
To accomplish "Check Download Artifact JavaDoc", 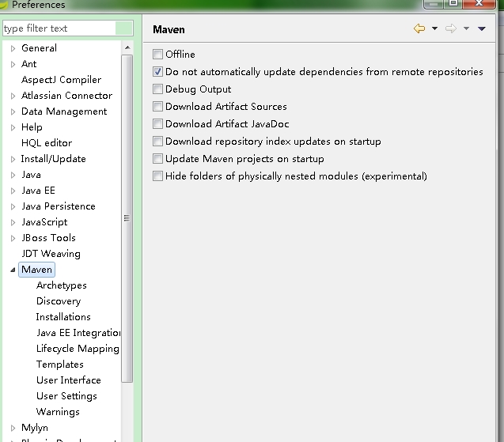I will click(157, 123).
